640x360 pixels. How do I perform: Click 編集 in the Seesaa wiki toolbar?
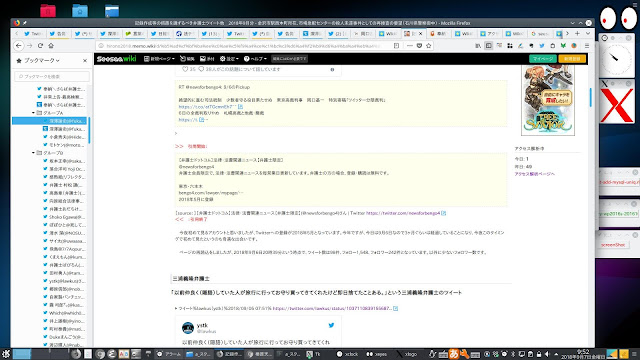[x=187, y=59]
